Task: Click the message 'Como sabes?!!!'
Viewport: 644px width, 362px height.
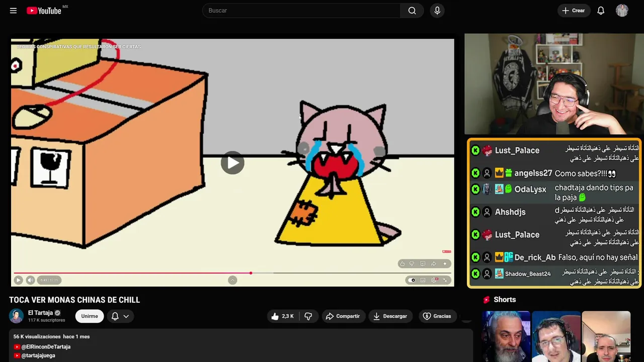Action: pyautogui.click(x=585, y=173)
